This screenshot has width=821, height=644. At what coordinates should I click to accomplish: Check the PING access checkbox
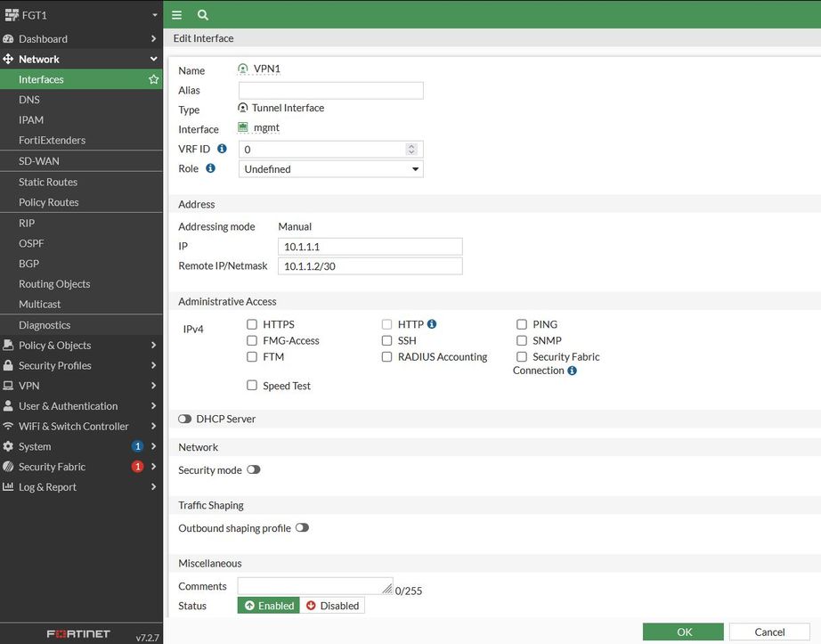click(x=522, y=325)
